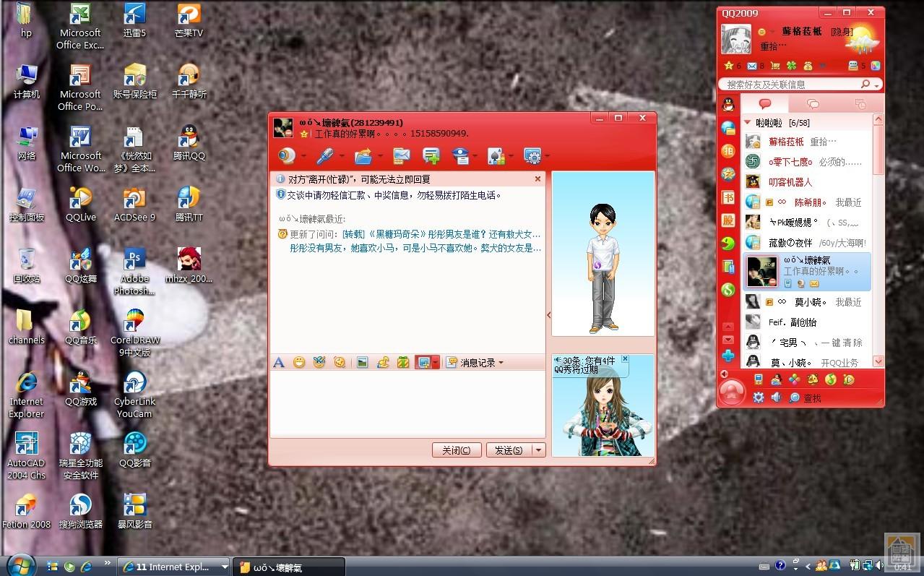Screen dimensions: 924x576
Task: Open the emoticon smiley picker
Action: coord(299,363)
